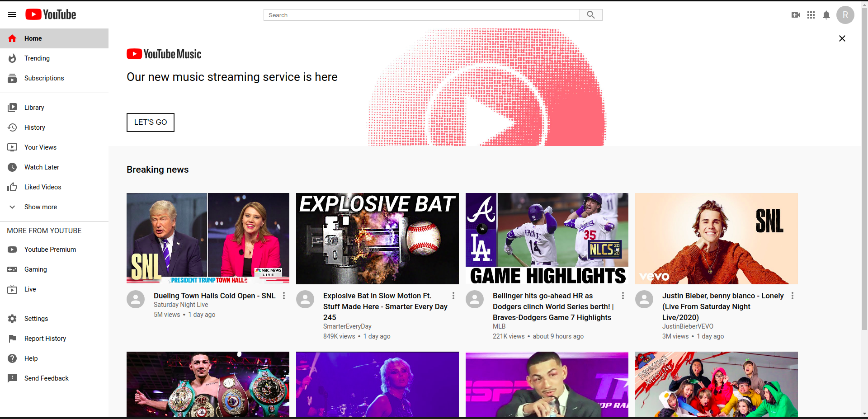Open the Library menu label
This screenshot has width=868, height=419.
pyautogui.click(x=34, y=108)
